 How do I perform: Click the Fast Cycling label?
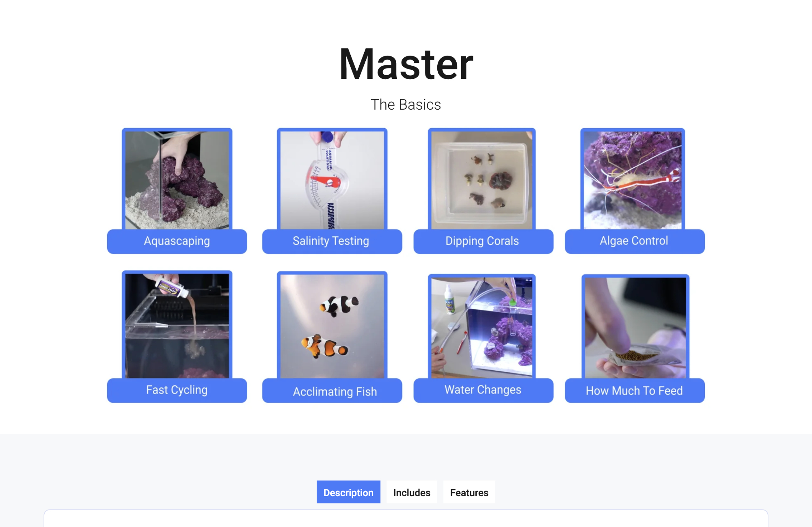pos(177,390)
